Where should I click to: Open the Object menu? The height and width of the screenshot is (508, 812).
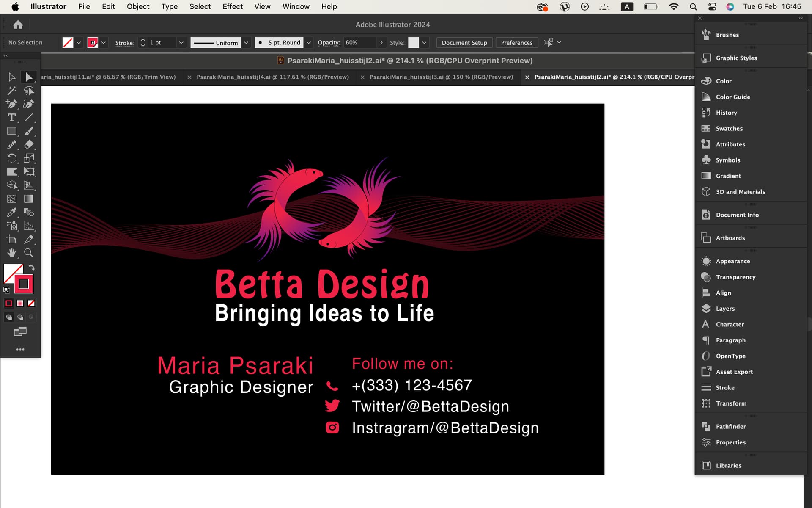138,6
